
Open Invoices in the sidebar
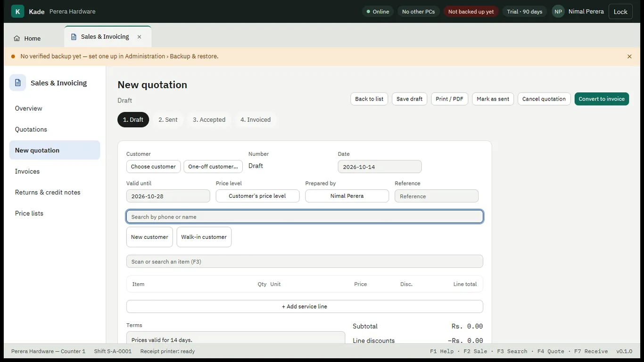[55, 171]
